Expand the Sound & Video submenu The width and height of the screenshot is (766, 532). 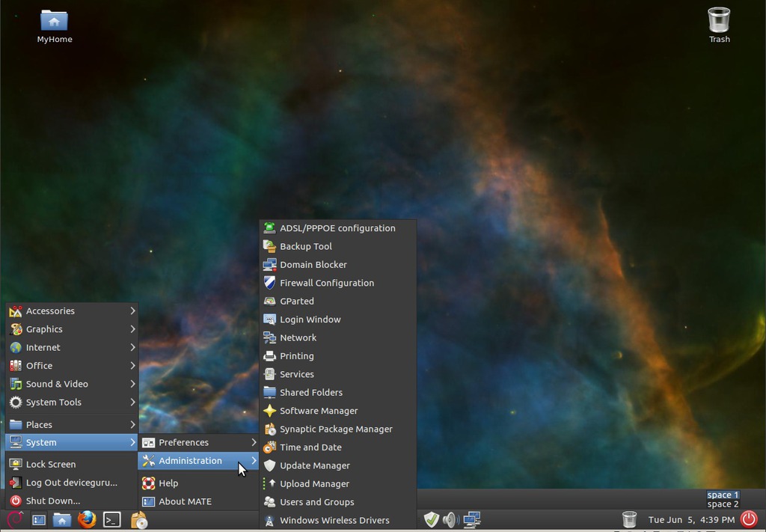coord(72,384)
